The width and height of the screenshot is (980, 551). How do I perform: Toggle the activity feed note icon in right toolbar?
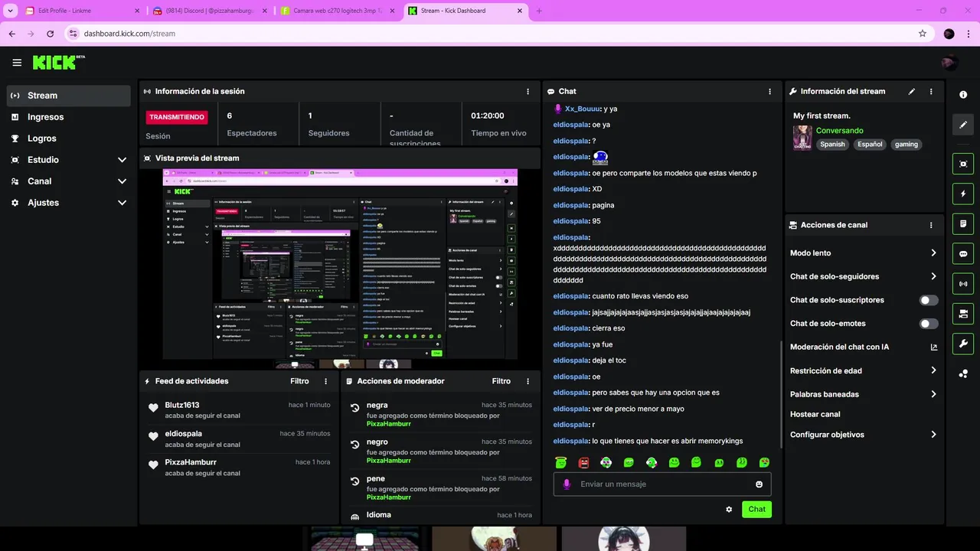coord(963,224)
